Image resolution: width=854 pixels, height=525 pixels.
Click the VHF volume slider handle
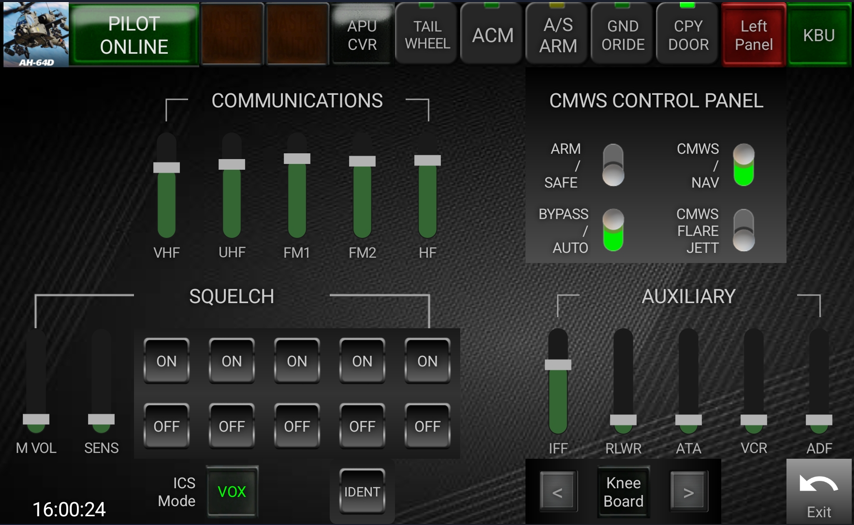pyautogui.click(x=166, y=168)
